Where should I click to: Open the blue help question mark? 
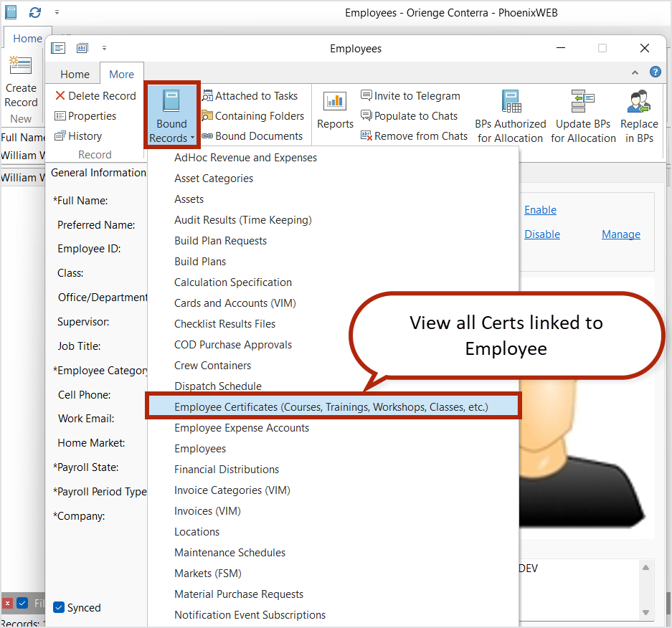(655, 72)
